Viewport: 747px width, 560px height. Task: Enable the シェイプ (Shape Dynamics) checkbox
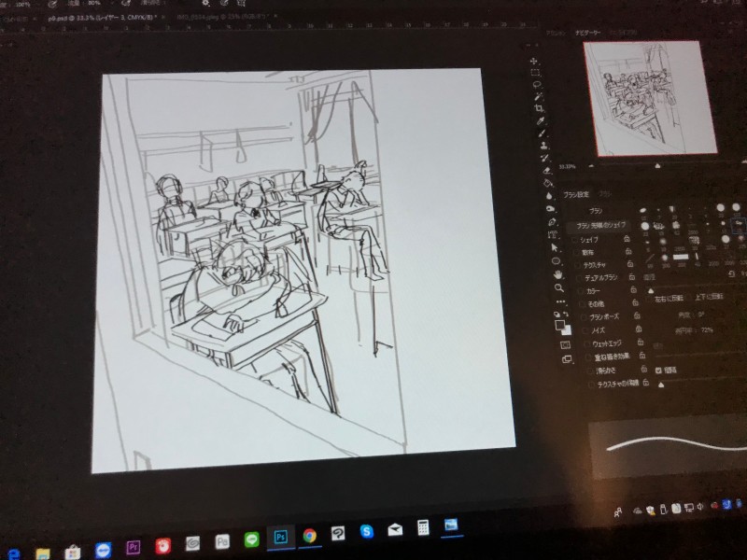click(x=574, y=241)
